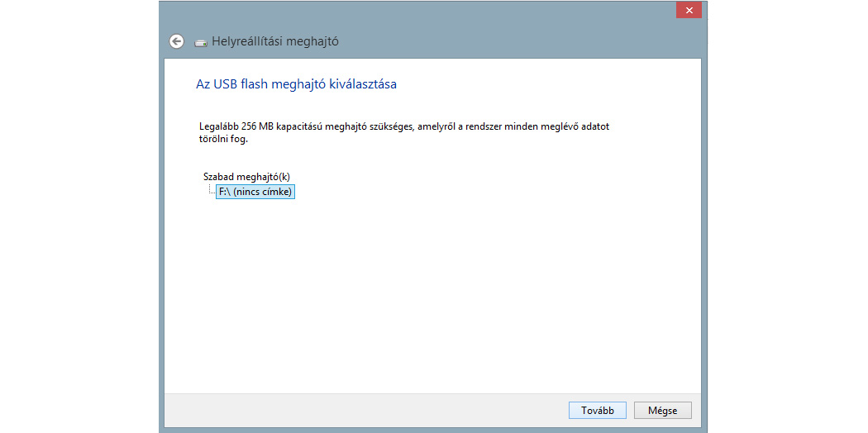Click the Helyreállítási meghajtó window title
Screen dimensions: 868x433
click(275, 41)
